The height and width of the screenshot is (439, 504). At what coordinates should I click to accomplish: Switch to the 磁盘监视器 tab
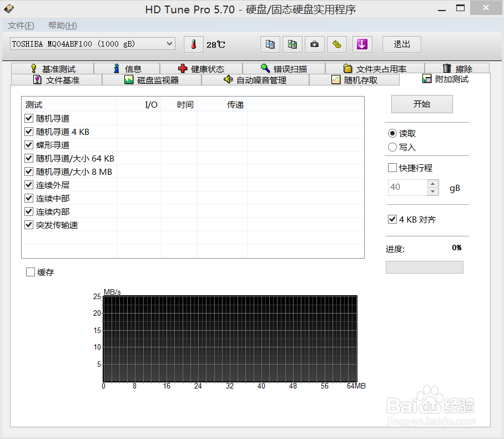tap(152, 80)
